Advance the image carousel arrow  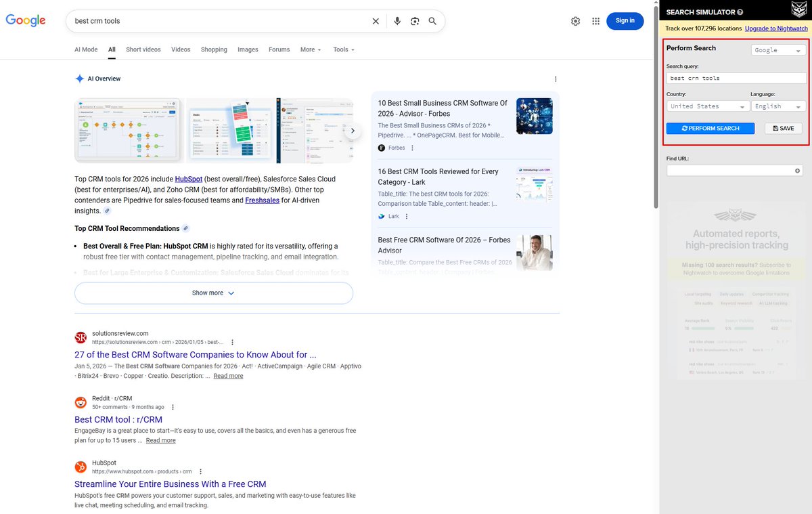click(x=352, y=131)
